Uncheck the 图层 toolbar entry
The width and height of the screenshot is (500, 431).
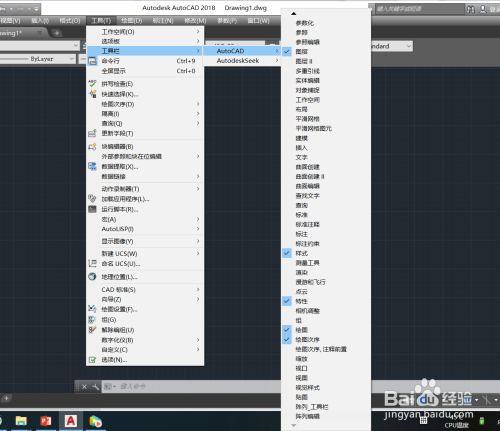coord(326,52)
